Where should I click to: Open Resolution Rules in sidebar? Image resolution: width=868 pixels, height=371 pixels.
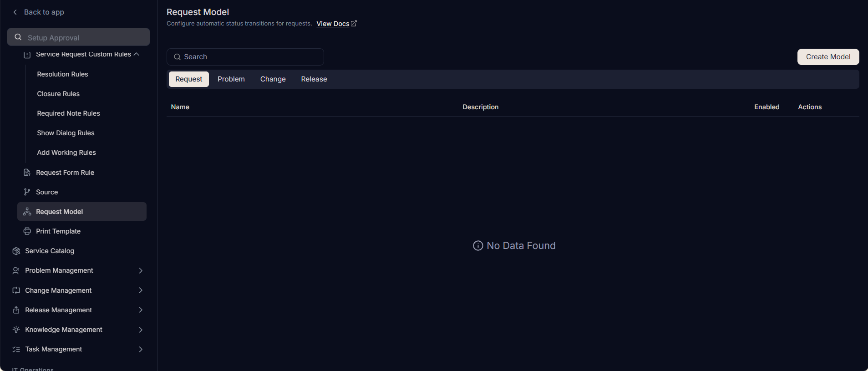tap(62, 74)
